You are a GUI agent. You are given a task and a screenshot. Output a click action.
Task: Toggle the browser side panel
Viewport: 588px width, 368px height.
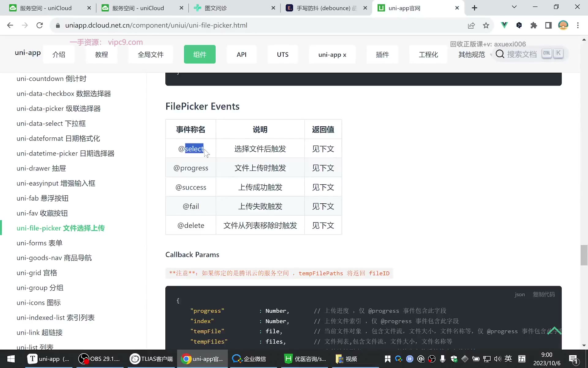548,25
